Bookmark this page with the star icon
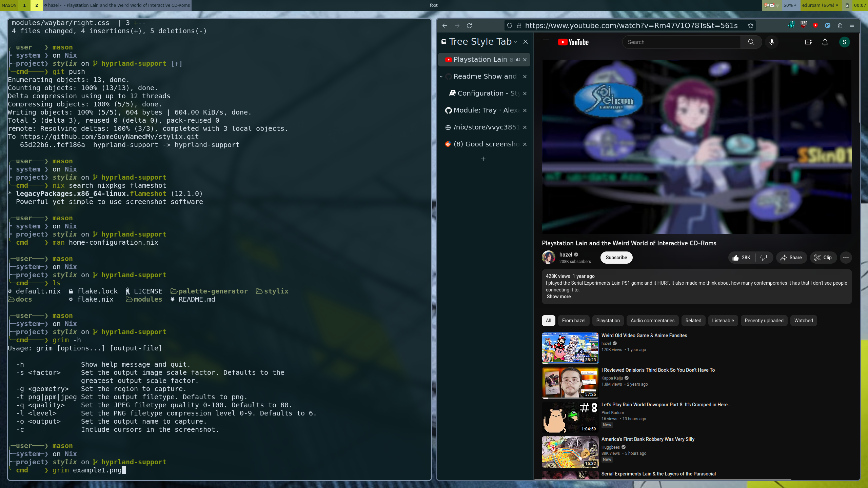Screen dimensions: 868x488 (751, 26)
